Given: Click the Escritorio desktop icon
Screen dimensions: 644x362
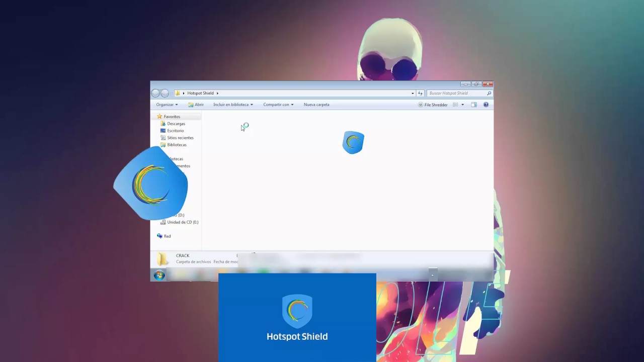Looking at the screenshot, I should [163, 131].
